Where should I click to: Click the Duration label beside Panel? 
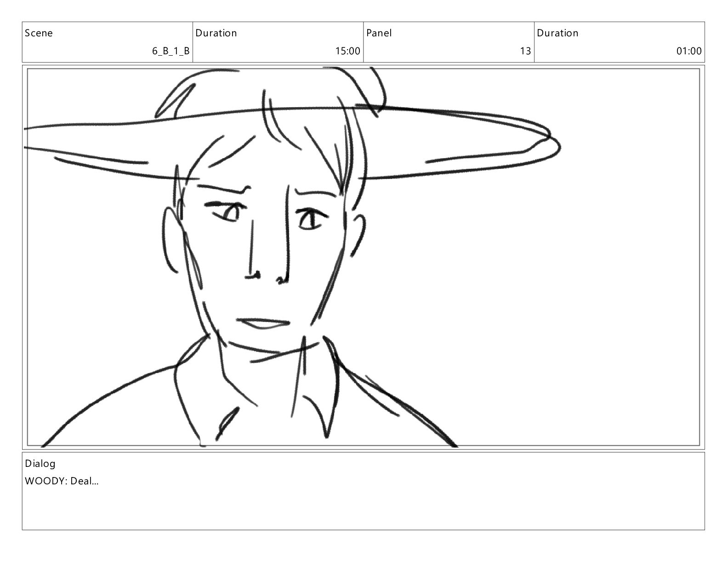(557, 33)
